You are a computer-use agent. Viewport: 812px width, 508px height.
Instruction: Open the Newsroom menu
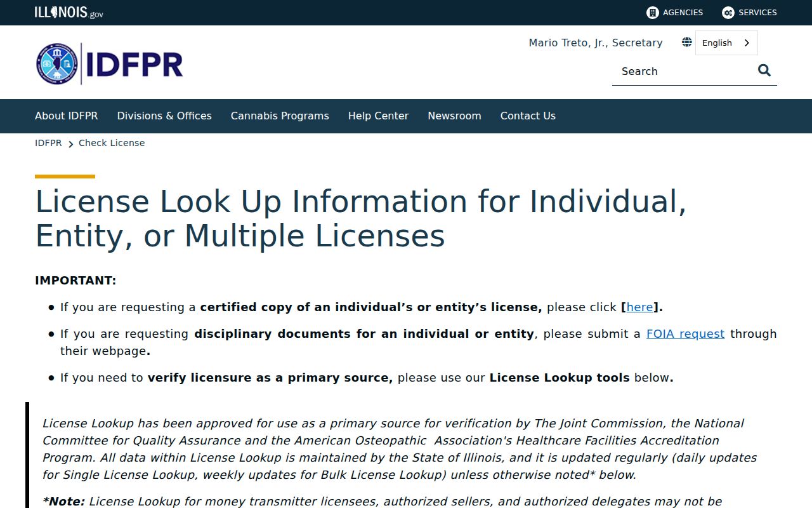tap(454, 116)
